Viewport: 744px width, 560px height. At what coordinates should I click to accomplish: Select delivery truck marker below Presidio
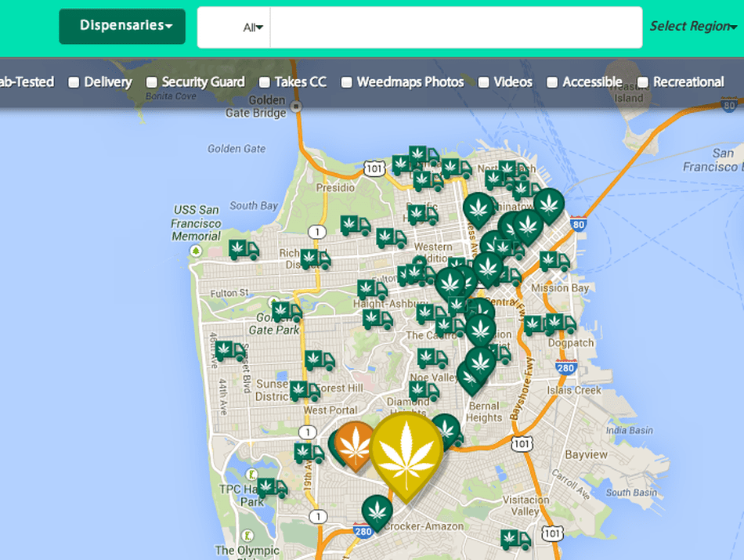pyautogui.click(x=356, y=226)
